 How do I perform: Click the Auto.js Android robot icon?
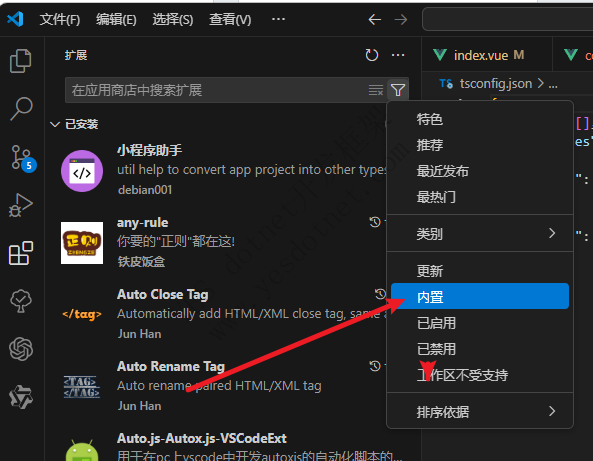(x=82, y=450)
